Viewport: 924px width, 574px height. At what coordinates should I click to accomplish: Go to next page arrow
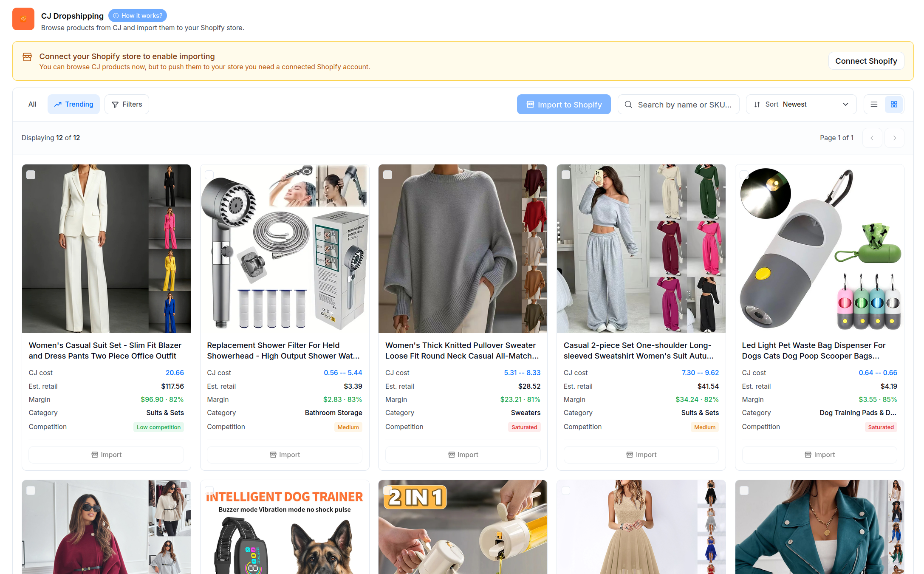click(x=894, y=138)
